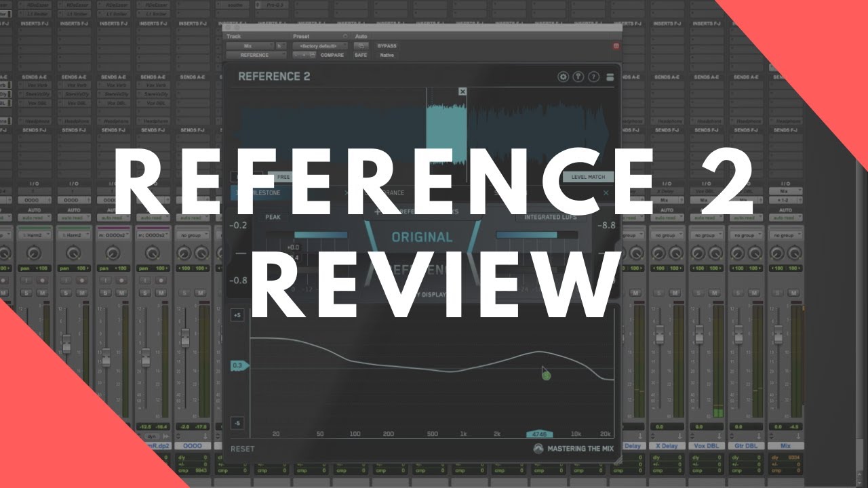This screenshot has width=868, height=488.
Task: Open the factory default preset dropdown
Action: tap(320, 45)
